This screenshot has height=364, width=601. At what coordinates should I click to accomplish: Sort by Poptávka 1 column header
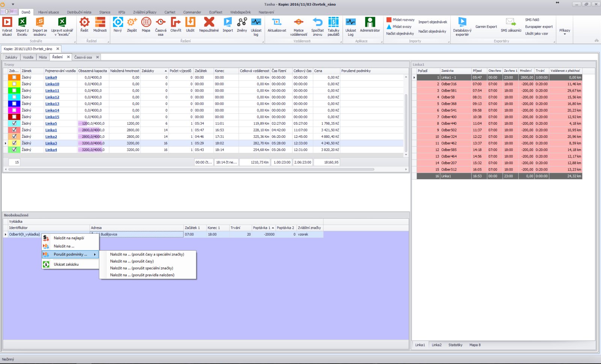click(263, 228)
